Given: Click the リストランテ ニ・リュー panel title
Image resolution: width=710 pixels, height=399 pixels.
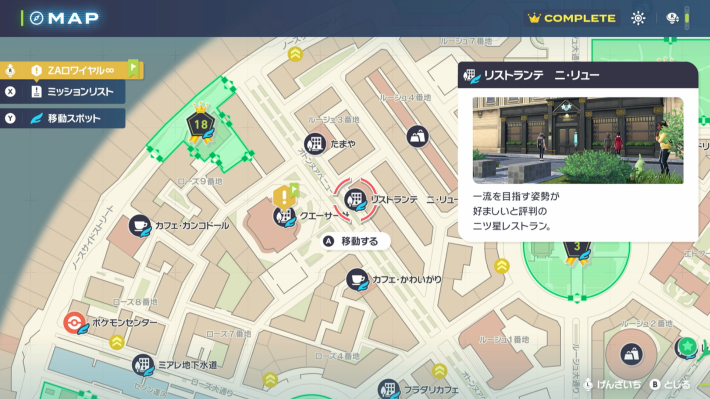Looking at the screenshot, I should [x=542, y=75].
